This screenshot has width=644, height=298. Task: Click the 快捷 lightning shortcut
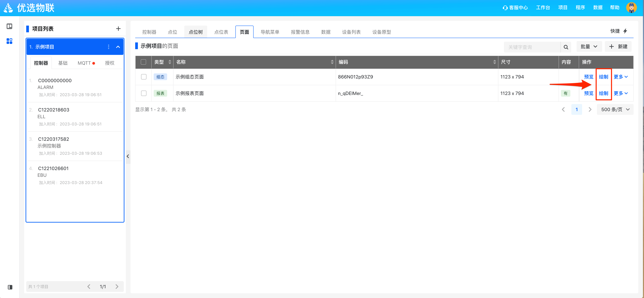pos(619,31)
